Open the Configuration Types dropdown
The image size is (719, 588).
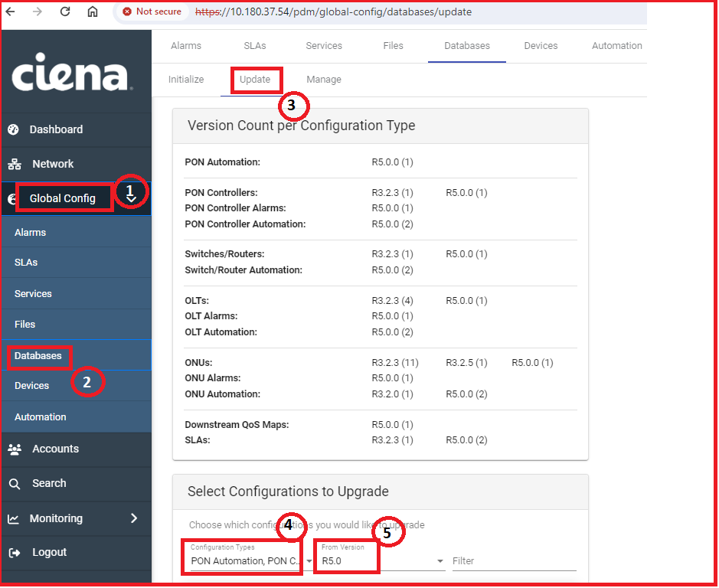pyautogui.click(x=252, y=561)
